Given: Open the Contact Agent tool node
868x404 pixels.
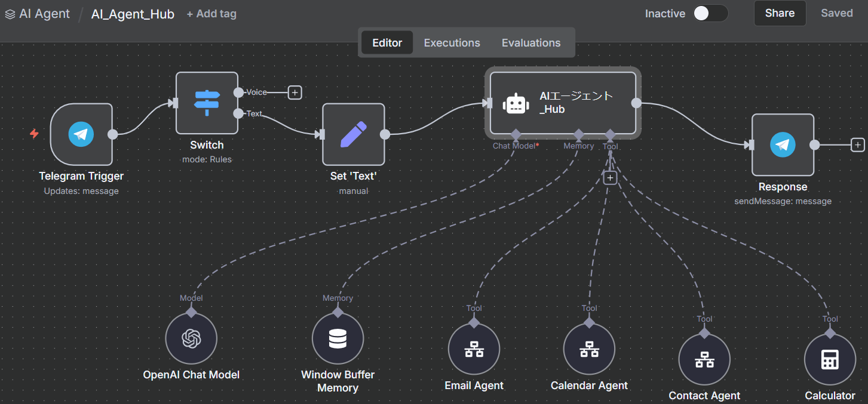Looking at the screenshot, I should 704,359.
